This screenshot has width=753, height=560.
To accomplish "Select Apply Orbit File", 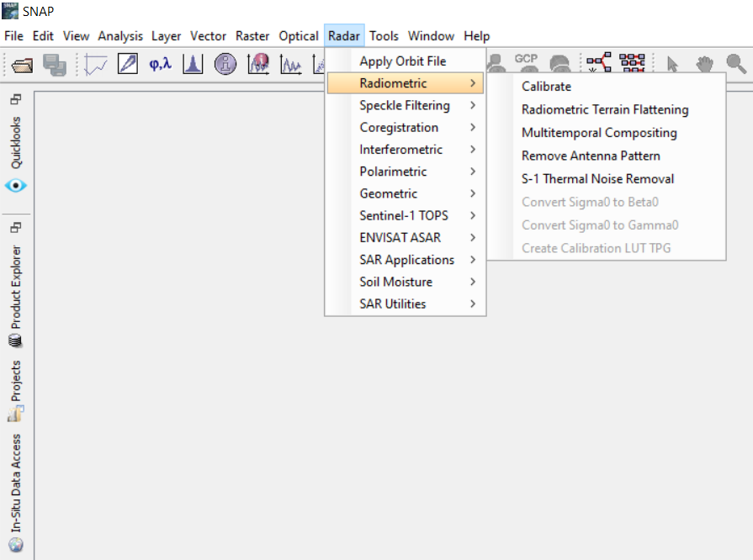I will pos(402,61).
